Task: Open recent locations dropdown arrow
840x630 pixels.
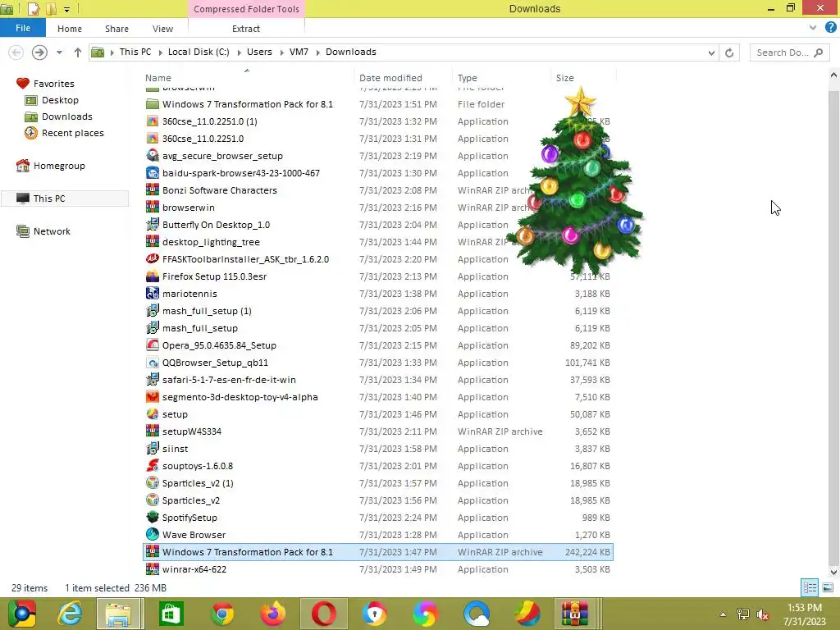Action: coord(59,52)
